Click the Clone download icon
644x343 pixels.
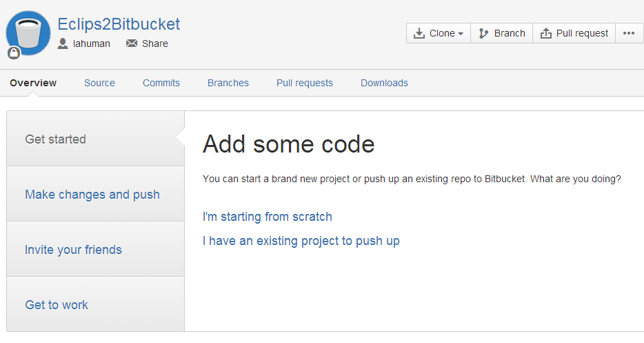419,33
